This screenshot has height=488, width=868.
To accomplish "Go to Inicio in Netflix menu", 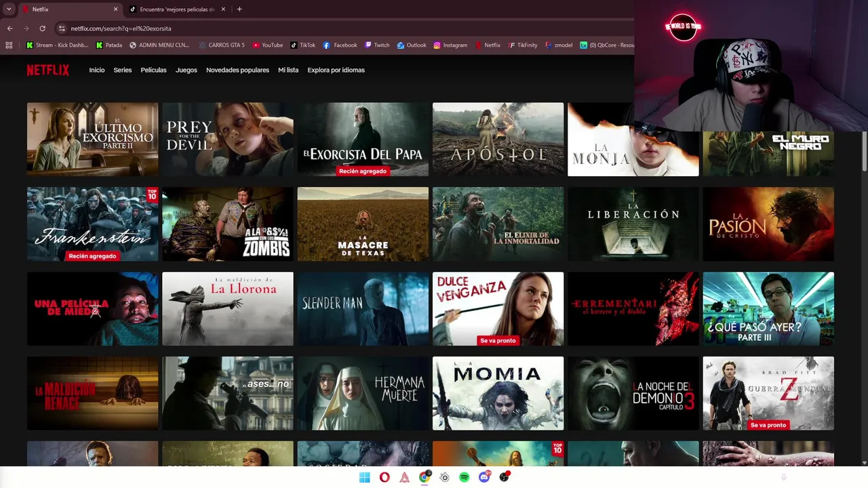I will 97,70.
